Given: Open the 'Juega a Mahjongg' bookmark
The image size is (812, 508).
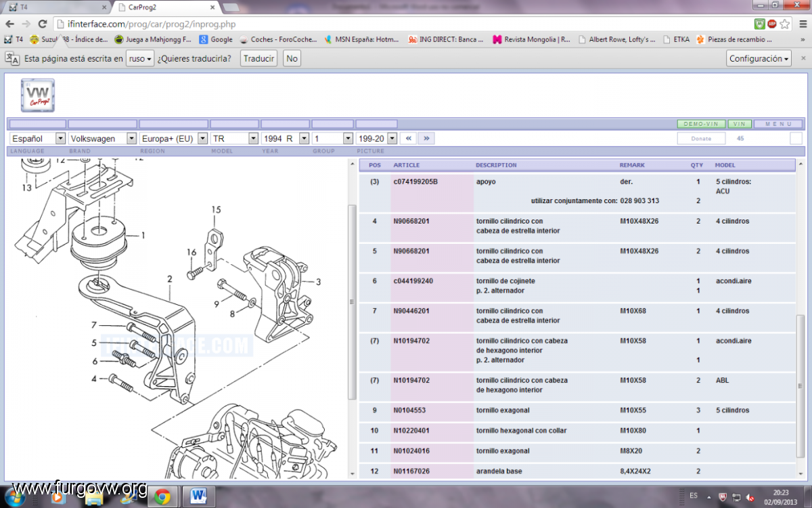Looking at the screenshot, I should (x=154, y=39).
